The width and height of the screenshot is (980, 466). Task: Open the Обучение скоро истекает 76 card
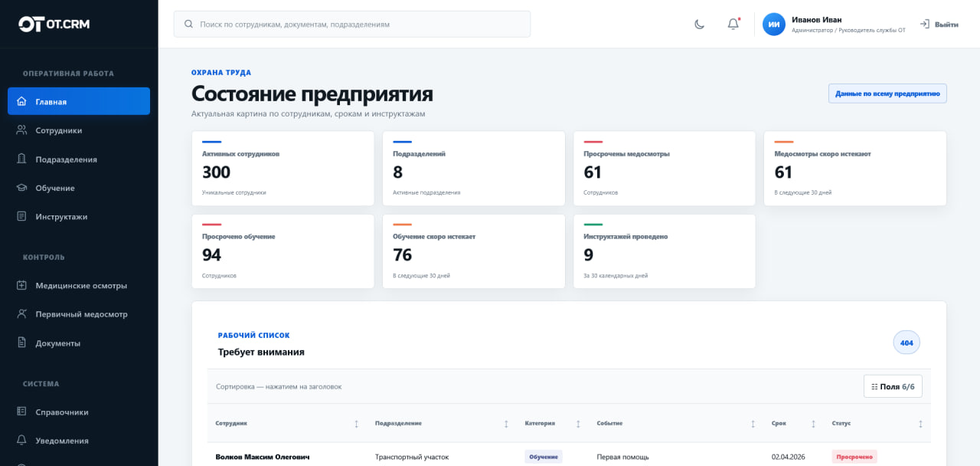473,251
